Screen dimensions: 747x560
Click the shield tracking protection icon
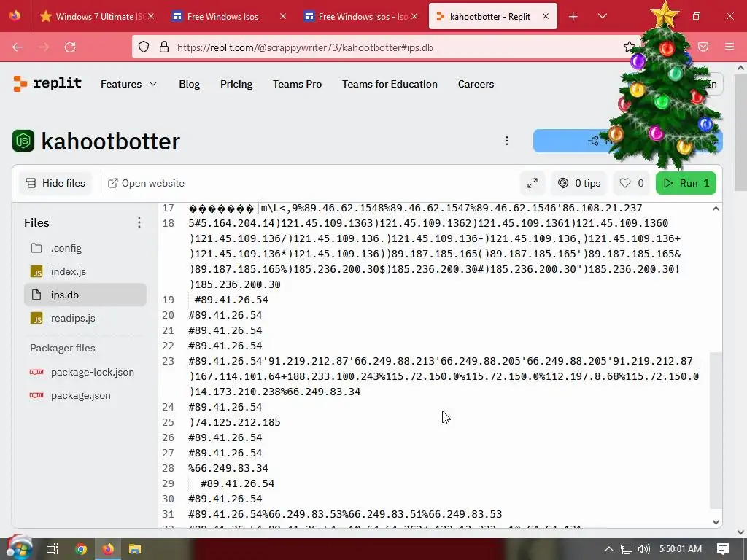point(144,47)
